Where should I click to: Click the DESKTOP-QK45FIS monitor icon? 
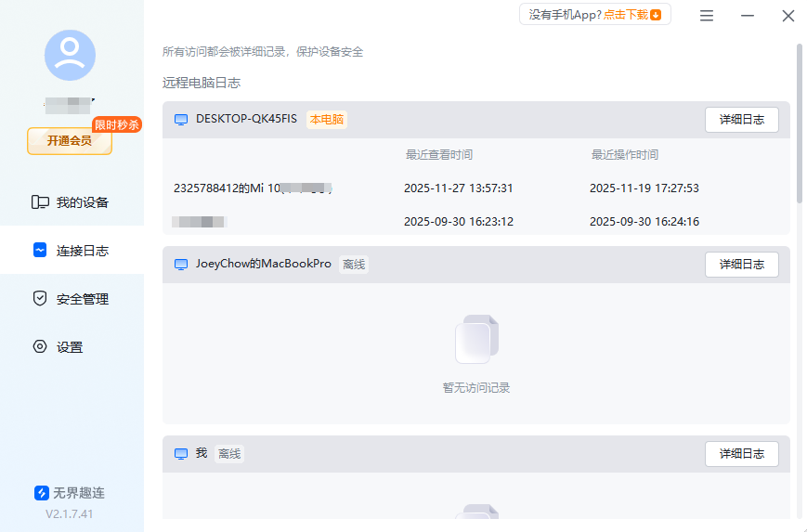pos(181,120)
